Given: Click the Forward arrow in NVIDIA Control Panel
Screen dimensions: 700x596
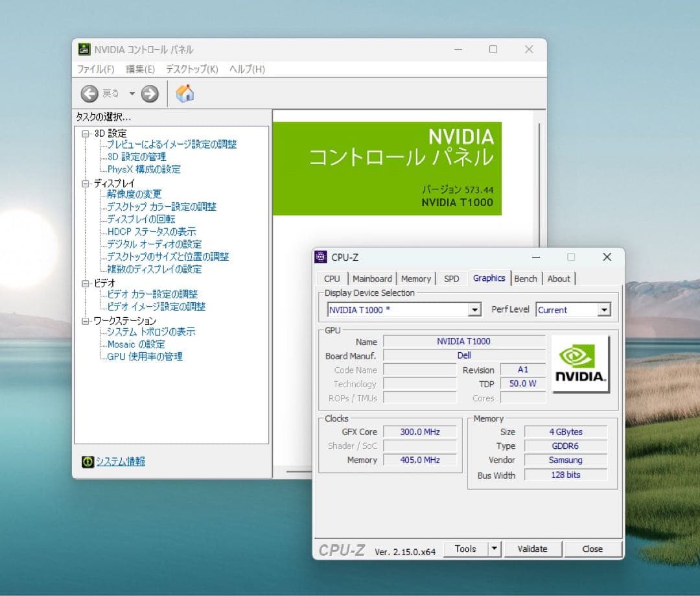Looking at the screenshot, I should (150, 94).
